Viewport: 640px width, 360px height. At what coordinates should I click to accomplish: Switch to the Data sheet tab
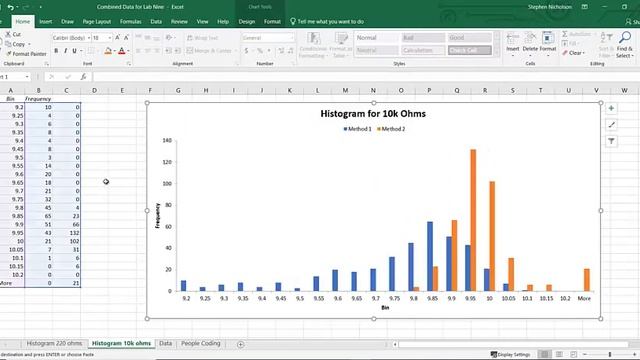[165, 344]
